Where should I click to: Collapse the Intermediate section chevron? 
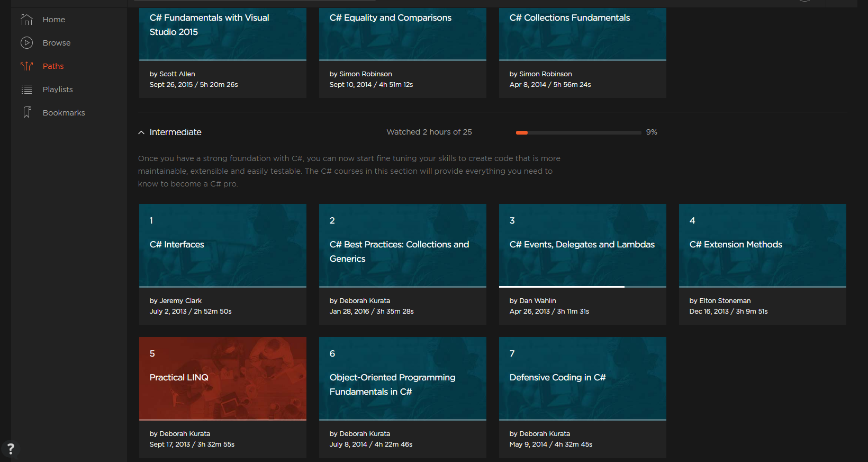(x=141, y=132)
